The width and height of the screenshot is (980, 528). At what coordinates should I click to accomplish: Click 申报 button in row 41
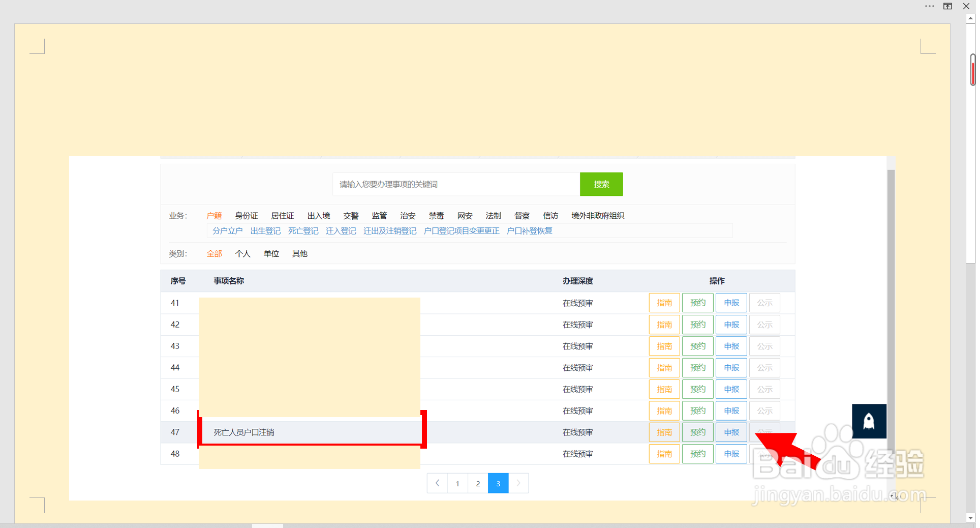tap(731, 303)
